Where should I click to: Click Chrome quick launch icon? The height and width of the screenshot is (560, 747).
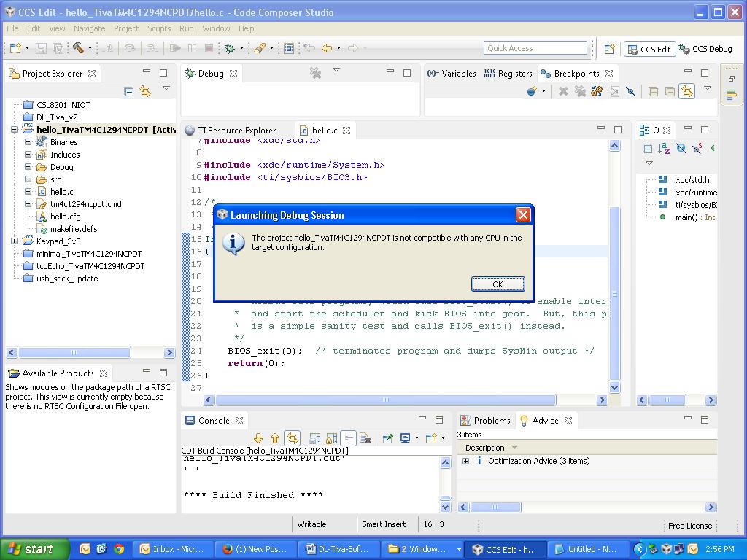pyautogui.click(x=119, y=549)
